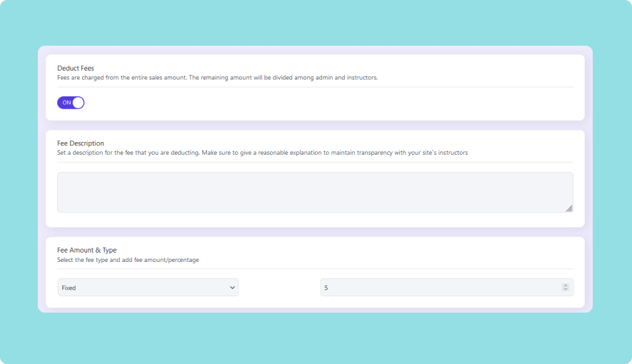Click the text area resize handle
632x364 pixels.
[569, 208]
